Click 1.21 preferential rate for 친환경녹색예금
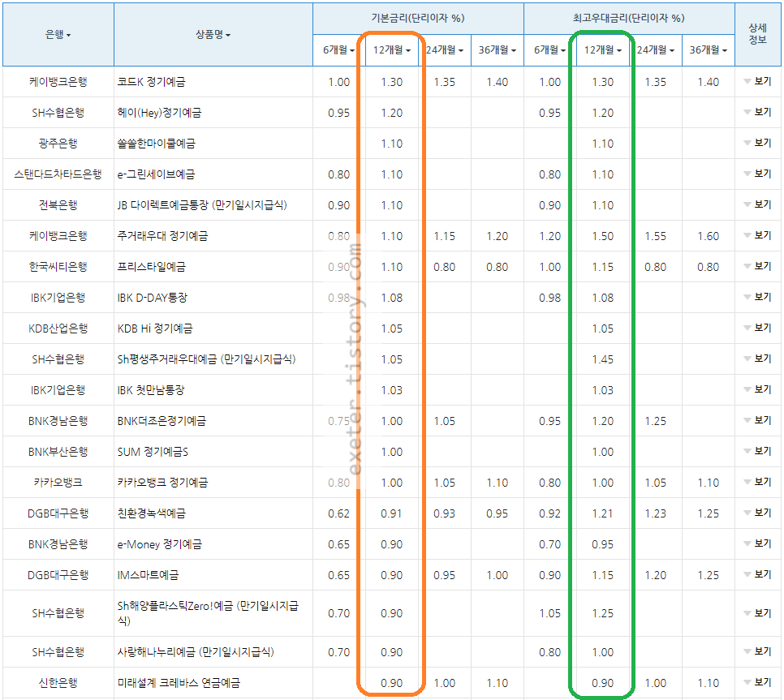 point(602,513)
